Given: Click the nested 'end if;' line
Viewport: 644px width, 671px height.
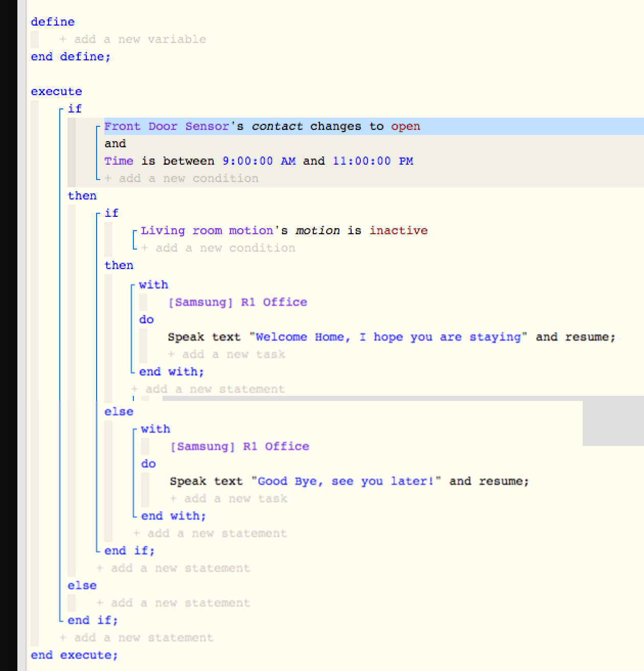Looking at the screenshot, I should pos(129,551).
